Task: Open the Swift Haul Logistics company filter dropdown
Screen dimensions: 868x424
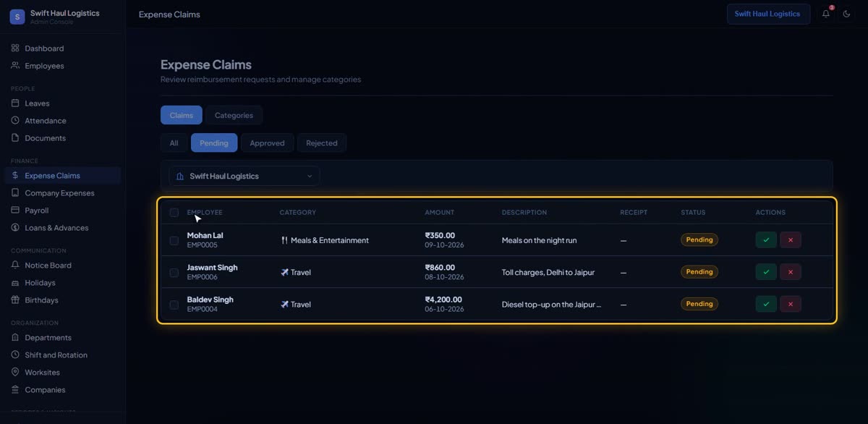Action: point(244,176)
